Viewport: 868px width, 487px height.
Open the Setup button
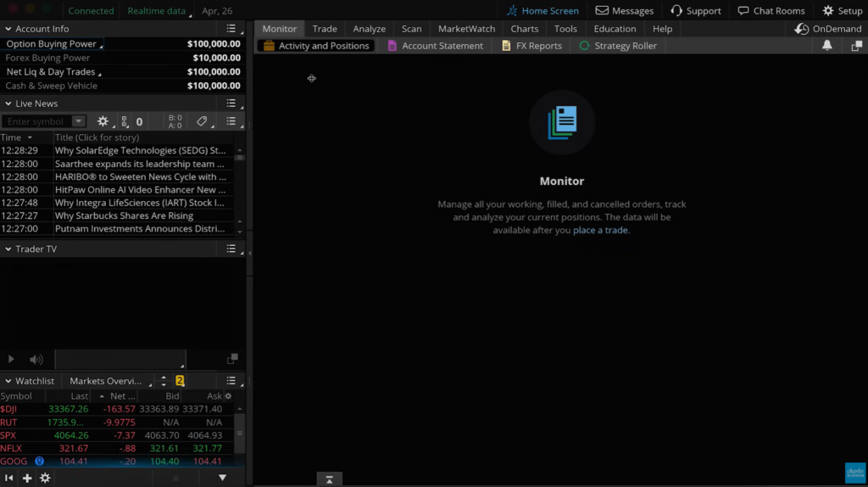(x=842, y=10)
